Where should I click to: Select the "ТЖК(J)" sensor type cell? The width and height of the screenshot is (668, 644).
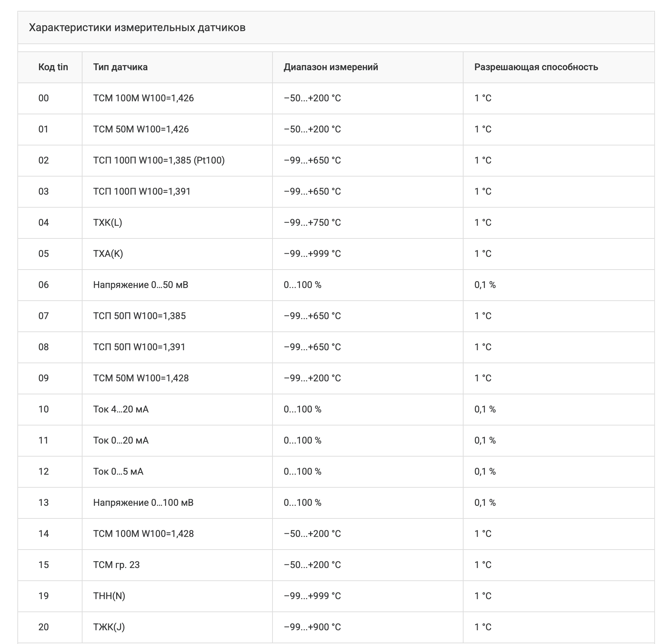(109, 627)
